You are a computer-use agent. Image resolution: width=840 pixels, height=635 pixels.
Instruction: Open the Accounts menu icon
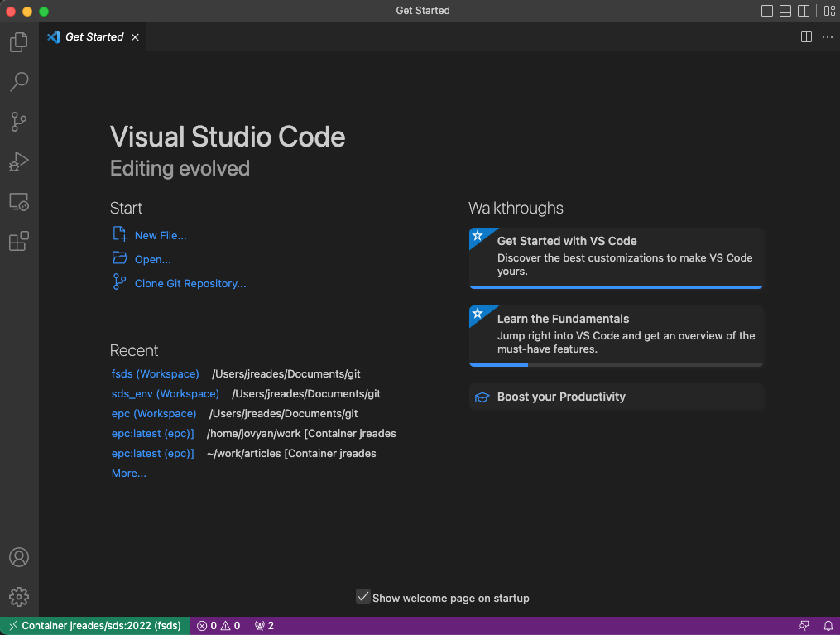click(x=19, y=557)
